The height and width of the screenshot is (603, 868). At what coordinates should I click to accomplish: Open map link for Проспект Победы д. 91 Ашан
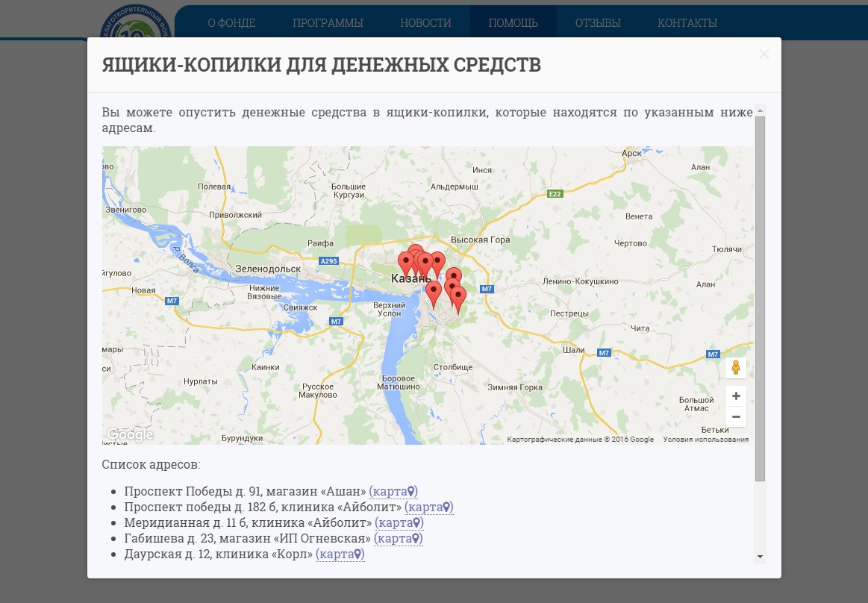click(393, 491)
